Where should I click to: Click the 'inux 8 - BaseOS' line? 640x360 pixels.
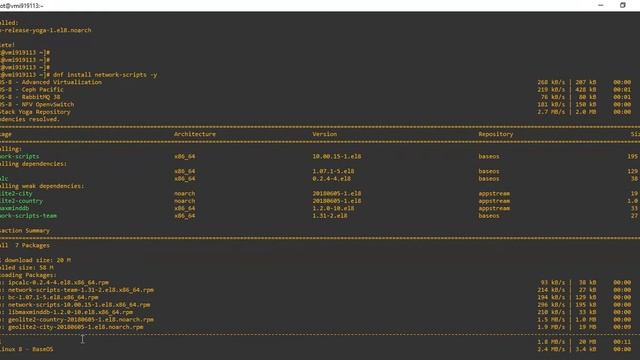(27, 349)
